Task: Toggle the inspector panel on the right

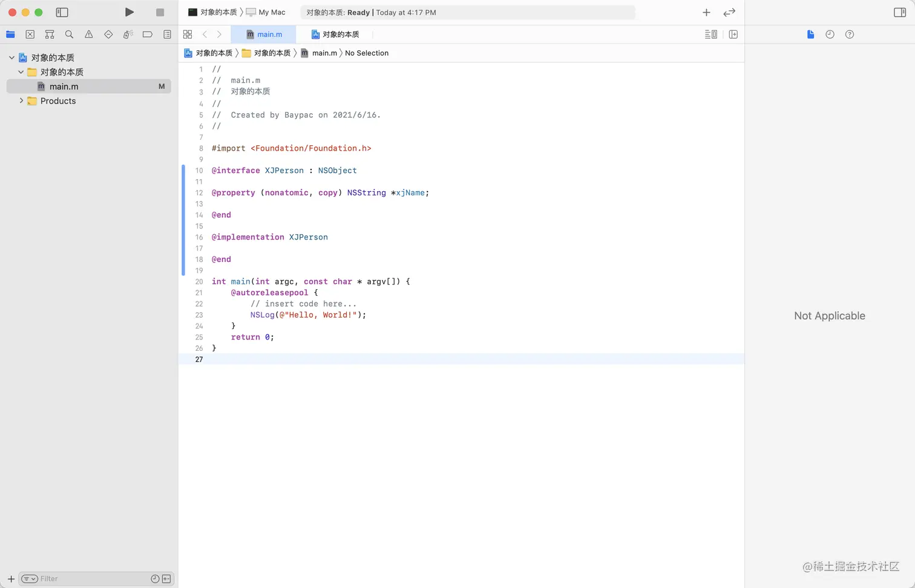Action: click(900, 12)
